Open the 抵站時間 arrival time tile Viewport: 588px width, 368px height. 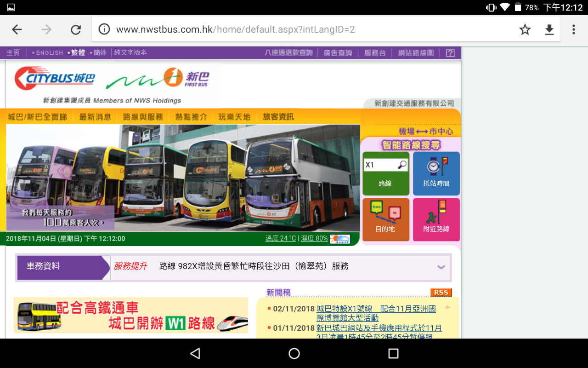(x=436, y=173)
